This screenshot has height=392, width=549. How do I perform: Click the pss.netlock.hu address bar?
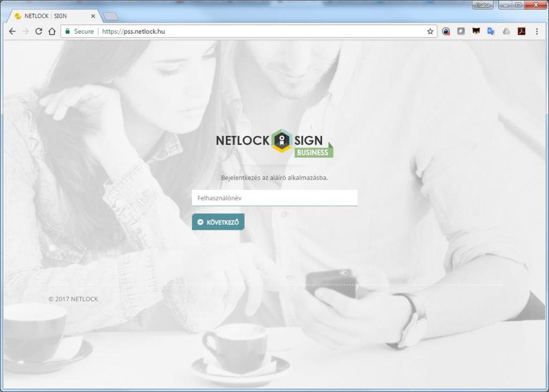coord(249,31)
